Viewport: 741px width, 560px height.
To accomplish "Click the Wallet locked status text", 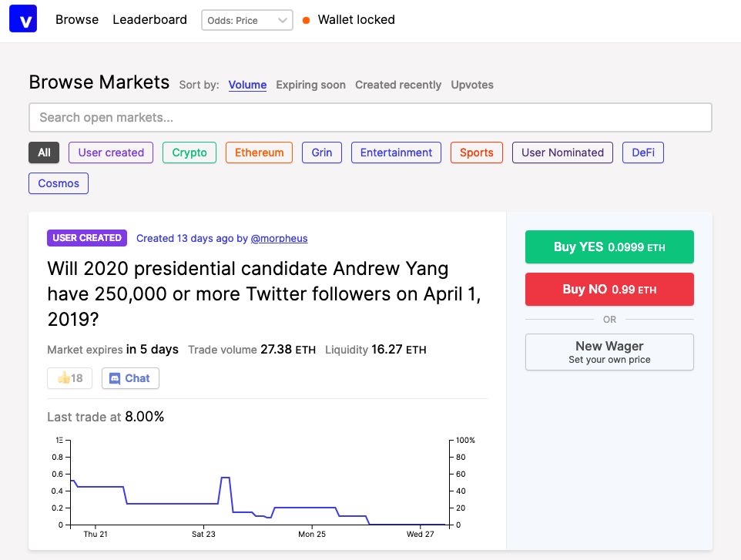I will click(357, 19).
